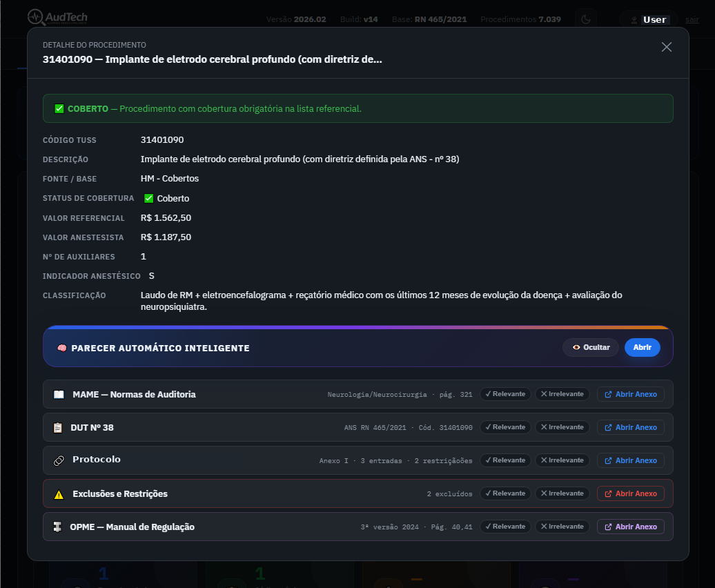Select the DUT Nº 38 row title
This screenshot has height=588, width=715.
click(92, 428)
